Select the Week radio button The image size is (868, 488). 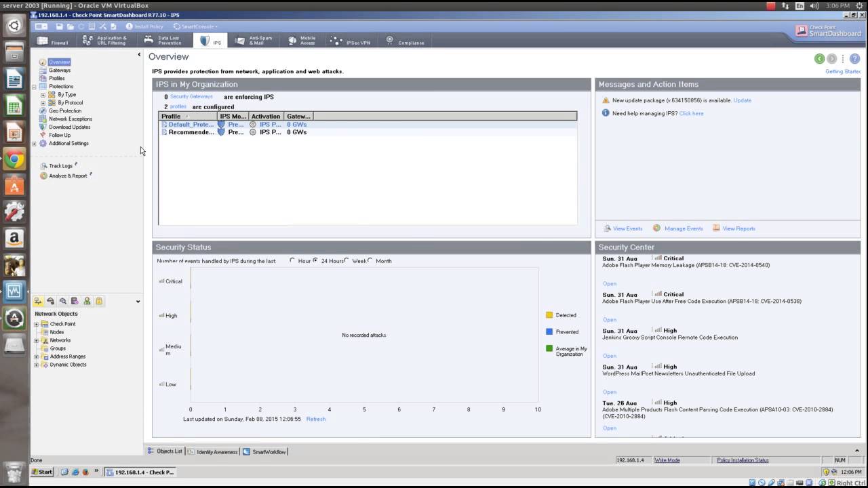pos(347,260)
